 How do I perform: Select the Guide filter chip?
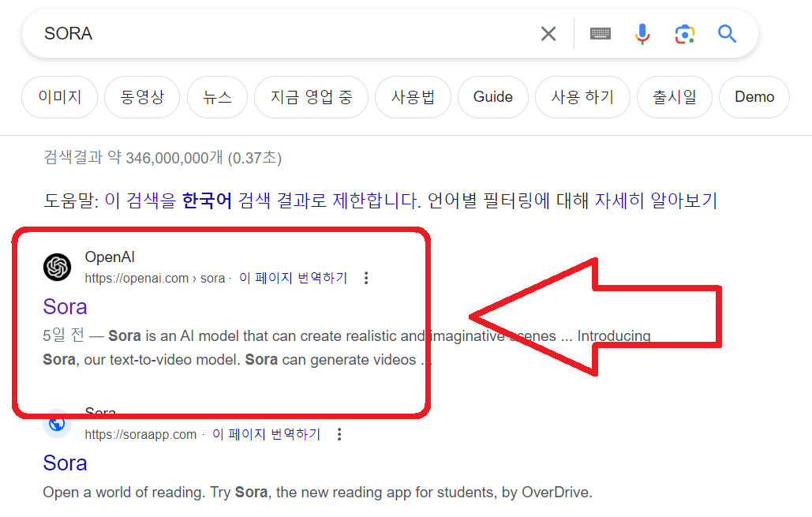point(493,97)
